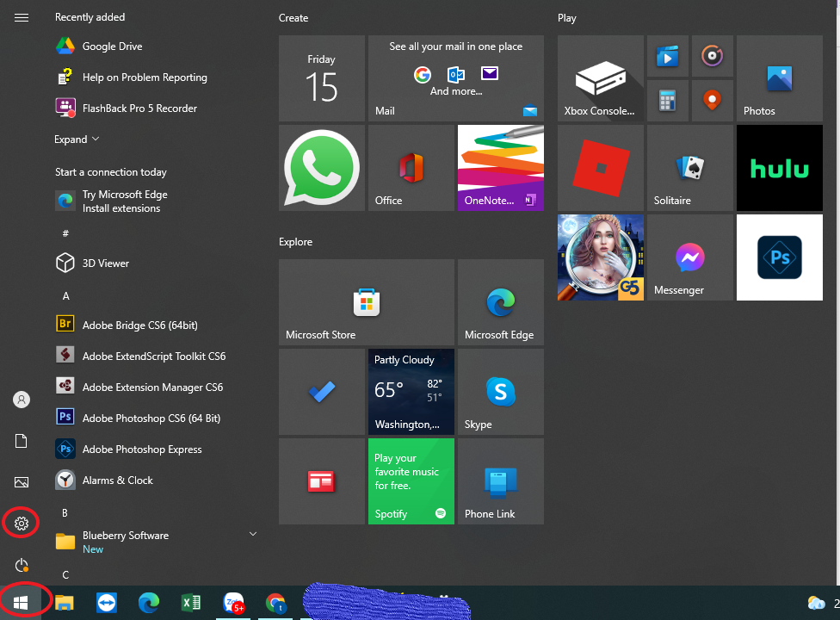The width and height of the screenshot is (840, 620).
Task: Open Excel from taskbar
Action: point(191,603)
